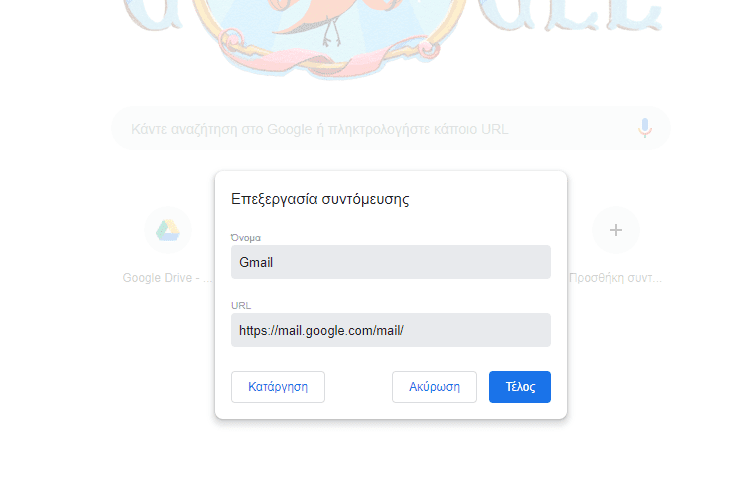Cancel editing with the Ακύρωση button
This screenshot has width=750, height=500.
pyautogui.click(x=434, y=387)
